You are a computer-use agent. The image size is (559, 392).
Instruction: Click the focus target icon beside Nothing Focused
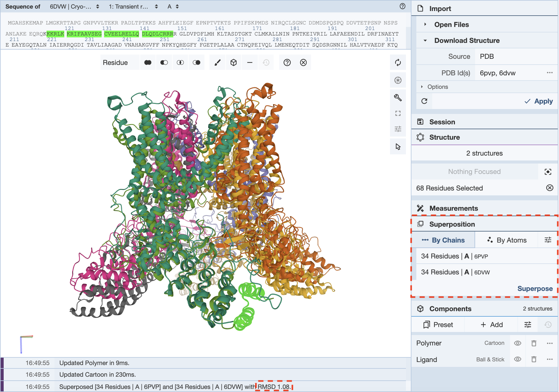tap(548, 172)
